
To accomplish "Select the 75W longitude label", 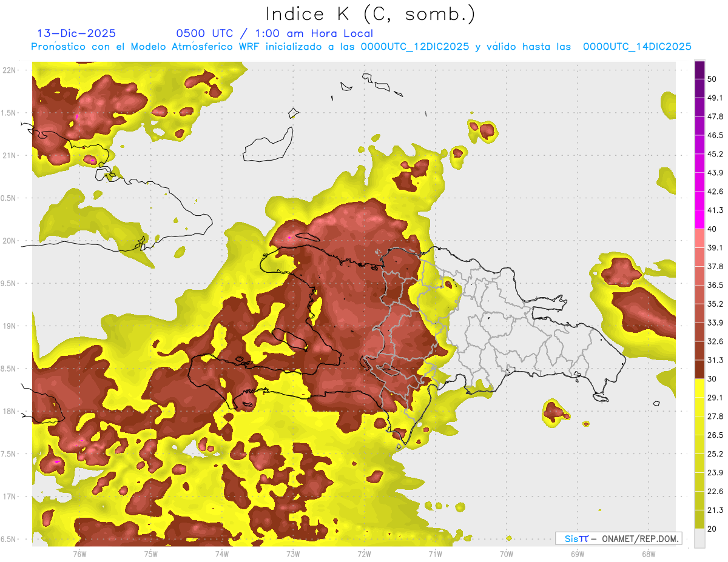I will pos(151,554).
